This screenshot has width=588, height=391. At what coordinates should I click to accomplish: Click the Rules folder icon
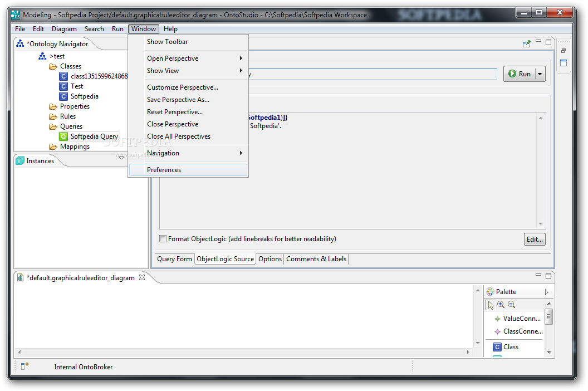53,117
